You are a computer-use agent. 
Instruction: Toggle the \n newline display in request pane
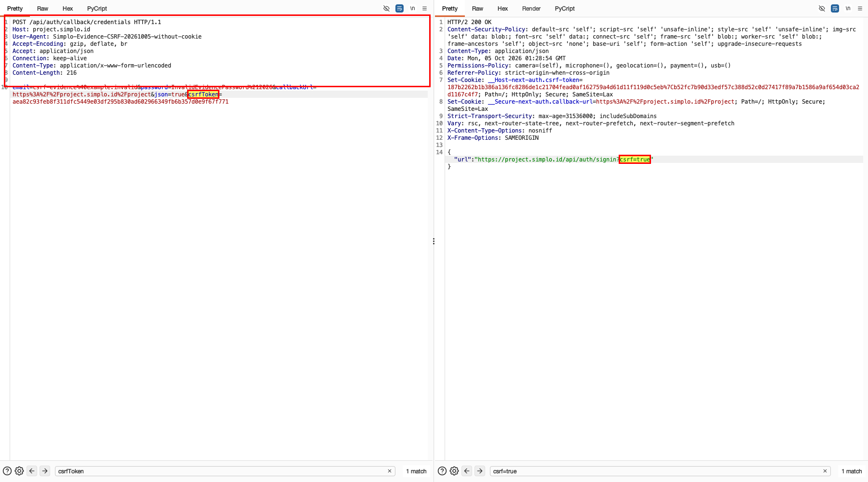[x=412, y=8]
